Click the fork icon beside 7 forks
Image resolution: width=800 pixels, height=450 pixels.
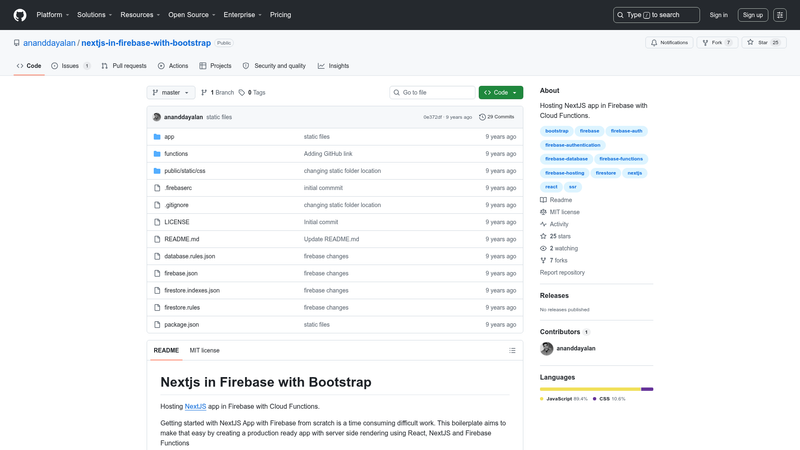point(543,260)
